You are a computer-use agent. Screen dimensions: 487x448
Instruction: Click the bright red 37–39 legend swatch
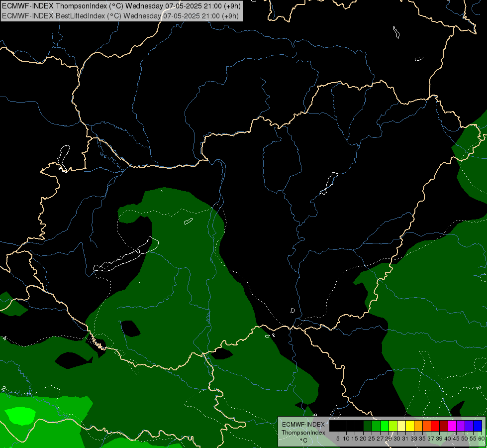435,426
